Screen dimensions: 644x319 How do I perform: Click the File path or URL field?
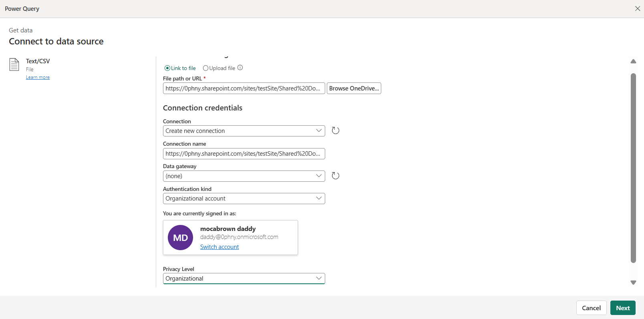pos(244,88)
